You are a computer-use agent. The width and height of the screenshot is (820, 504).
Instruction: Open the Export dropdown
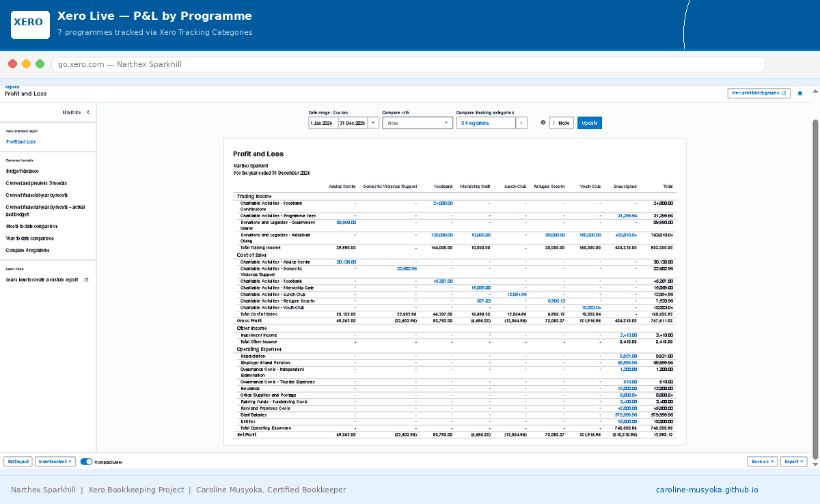794,462
